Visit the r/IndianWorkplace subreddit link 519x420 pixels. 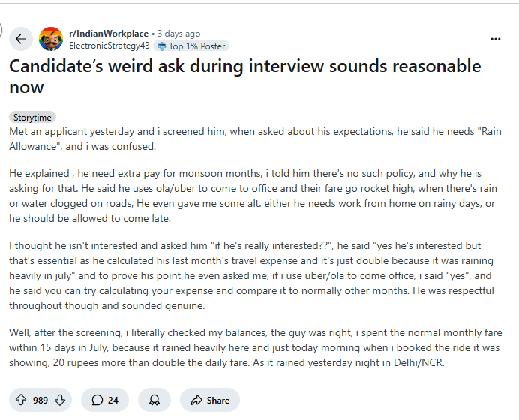(x=109, y=34)
